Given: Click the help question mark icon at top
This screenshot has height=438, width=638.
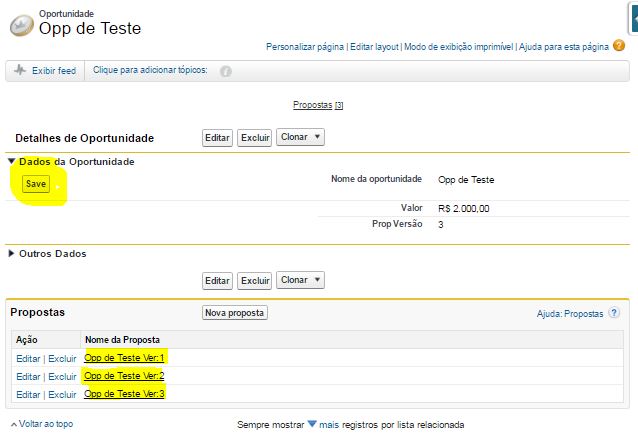Looking at the screenshot, I should pos(619,46).
